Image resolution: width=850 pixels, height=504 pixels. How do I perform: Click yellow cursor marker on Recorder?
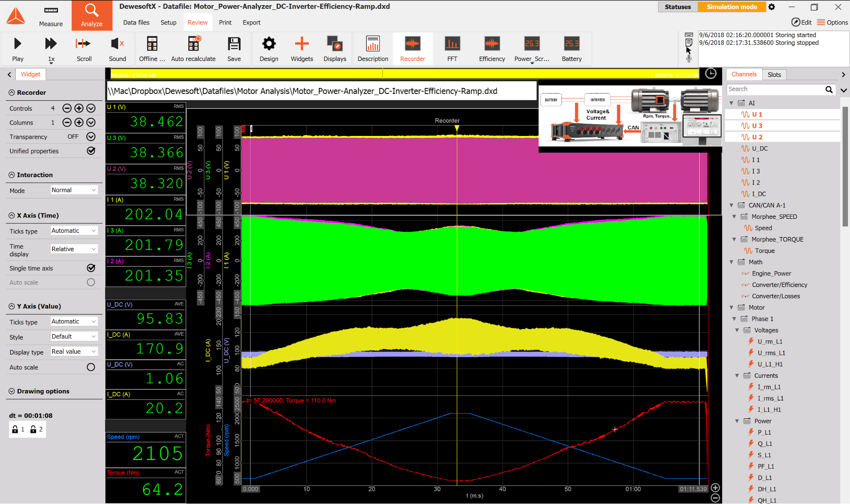point(457,128)
